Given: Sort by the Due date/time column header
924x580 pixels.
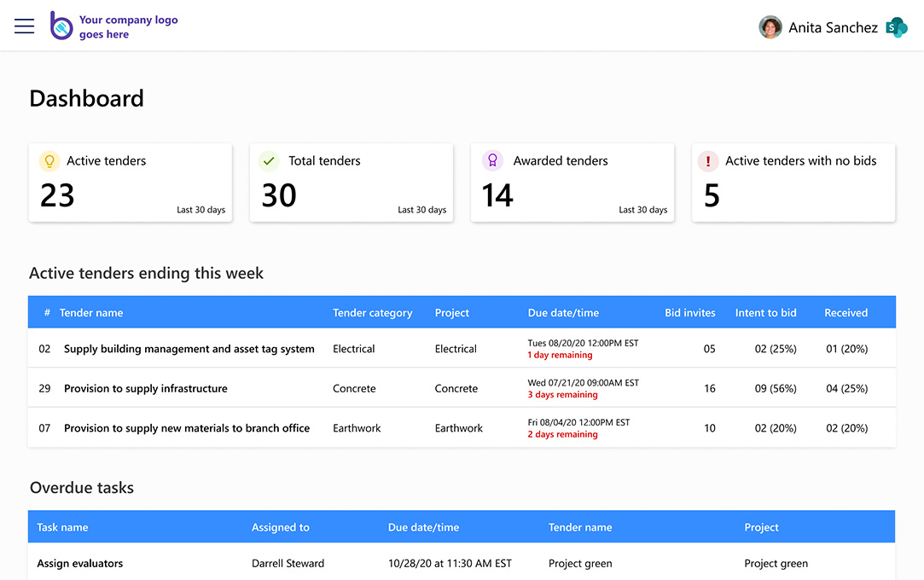Looking at the screenshot, I should tap(563, 312).
